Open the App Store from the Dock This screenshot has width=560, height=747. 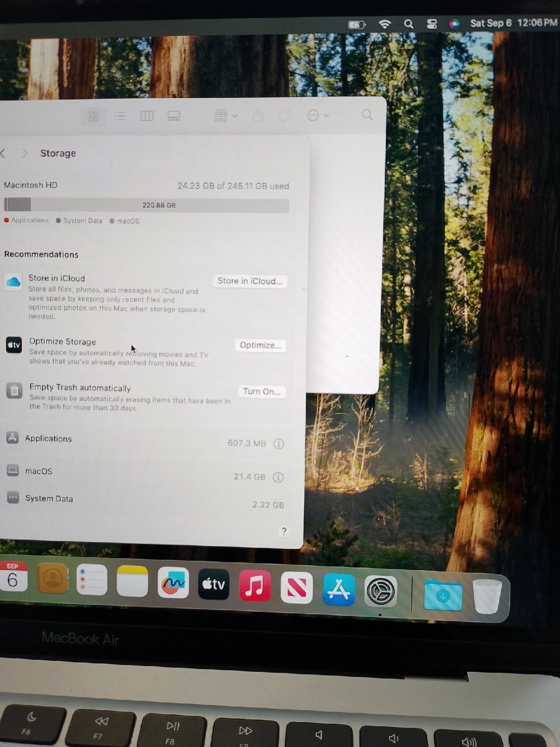click(339, 590)
